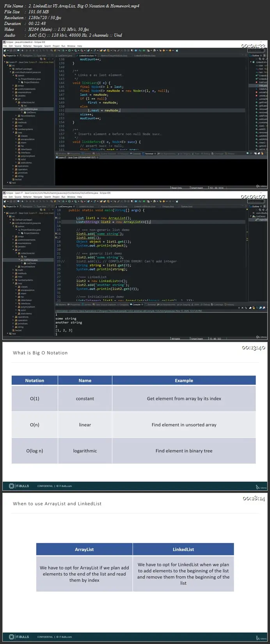270x644 pixels.
Task: Open Deque.class editor tab
Action: (167, 206)
